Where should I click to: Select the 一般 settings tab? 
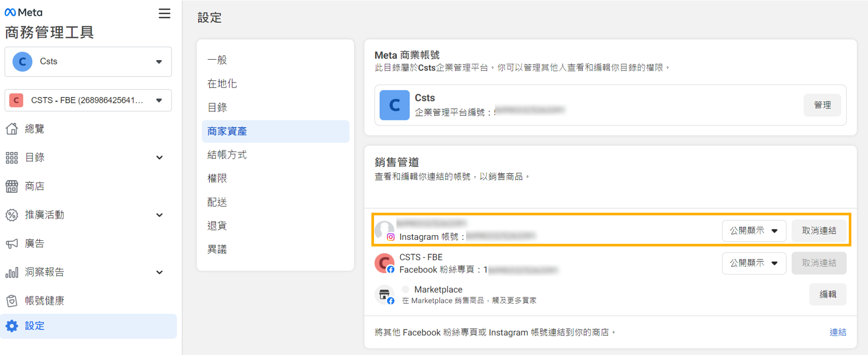217,60
